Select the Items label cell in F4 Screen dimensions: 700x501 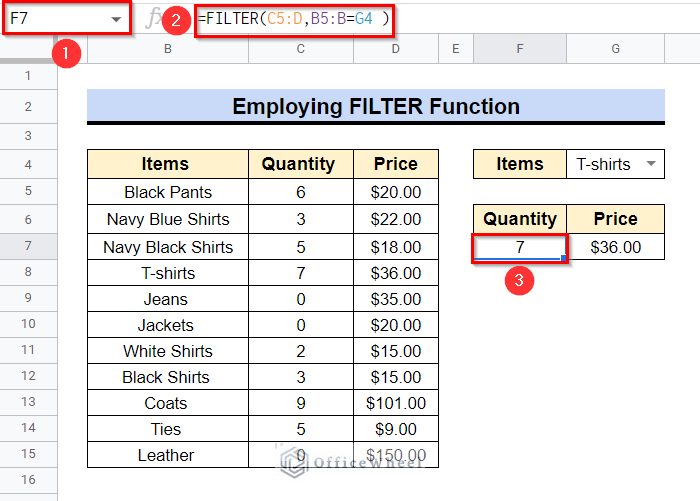pos(519,164)
